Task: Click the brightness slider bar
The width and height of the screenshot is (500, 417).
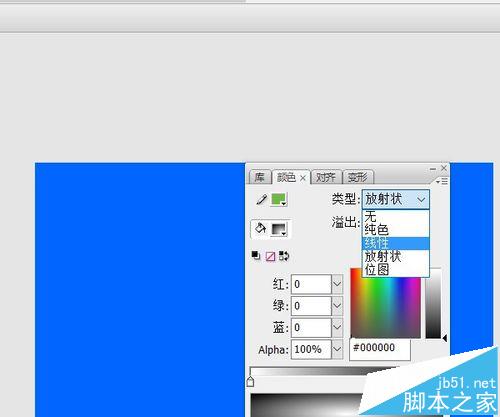Action: tap(433, 303)
